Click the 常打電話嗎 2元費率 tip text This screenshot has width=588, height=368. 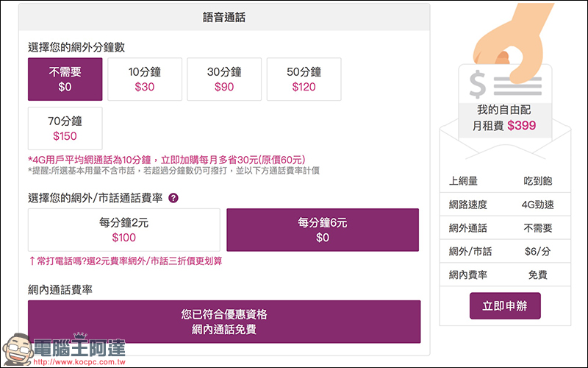point(126,261)
